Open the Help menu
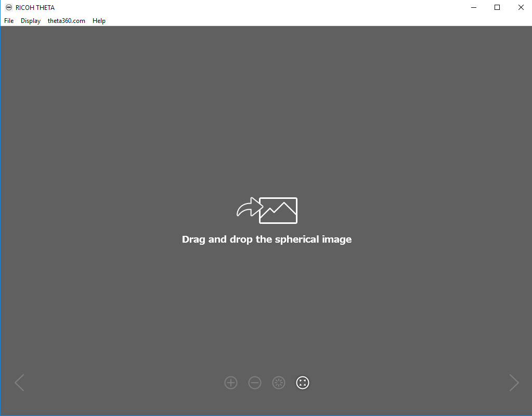532x416 pixels. click(x=99, y=21)
